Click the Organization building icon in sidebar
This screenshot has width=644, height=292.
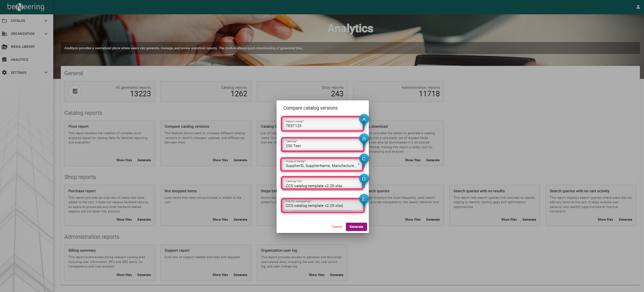[4, 34]
